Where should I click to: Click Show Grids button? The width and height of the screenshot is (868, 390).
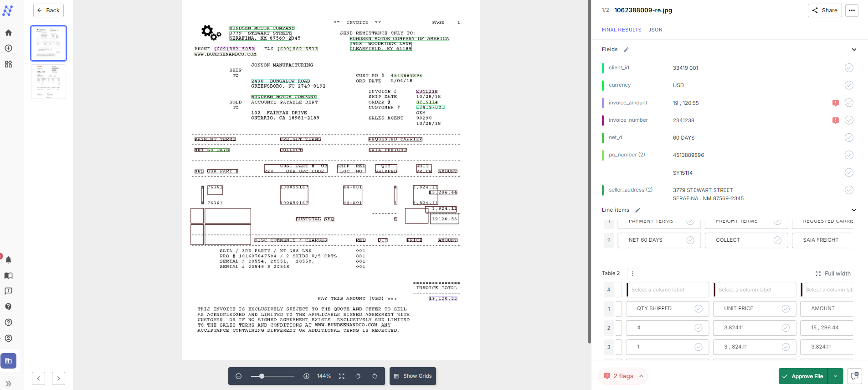pos(413,376)
